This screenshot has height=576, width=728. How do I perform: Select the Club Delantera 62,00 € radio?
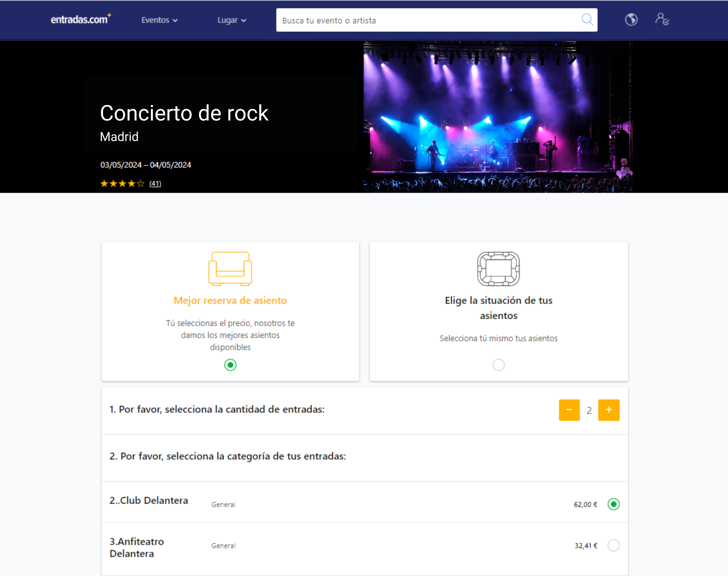point(613,504)
